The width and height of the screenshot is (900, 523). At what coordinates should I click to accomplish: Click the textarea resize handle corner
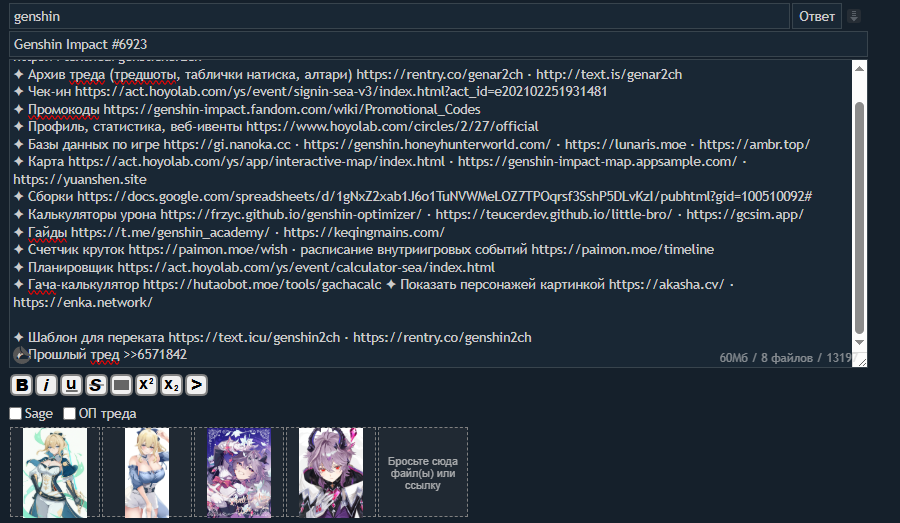[x=862, y=361]
